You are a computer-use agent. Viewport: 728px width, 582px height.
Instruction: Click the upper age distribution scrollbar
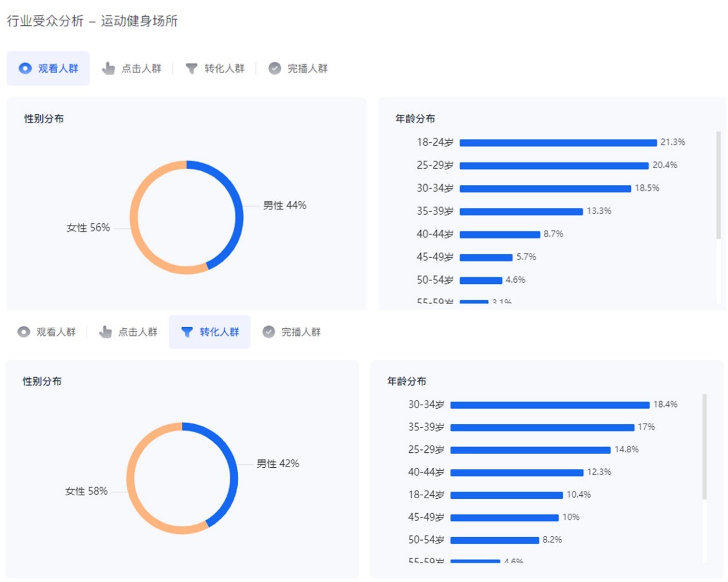tap(718, 185)
